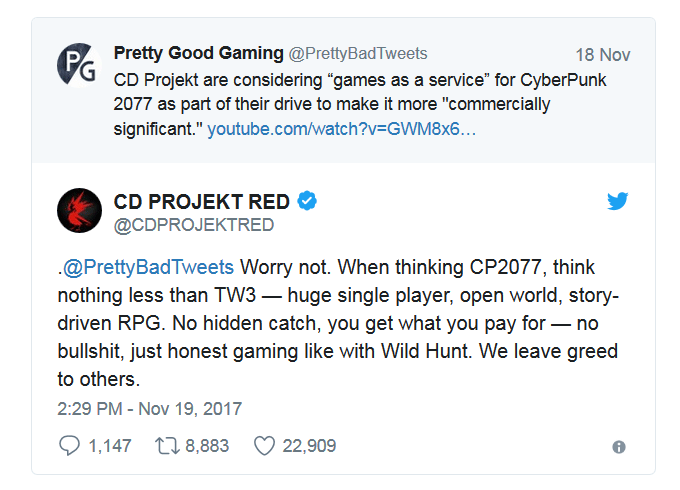Click the CD PROJEKT RED display name
Screen dimensions: 680x490
[x=204, y=202]
